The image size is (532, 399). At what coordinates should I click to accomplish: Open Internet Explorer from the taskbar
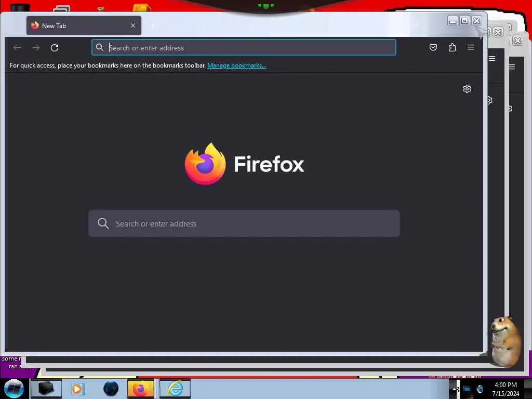coord(175,389)
